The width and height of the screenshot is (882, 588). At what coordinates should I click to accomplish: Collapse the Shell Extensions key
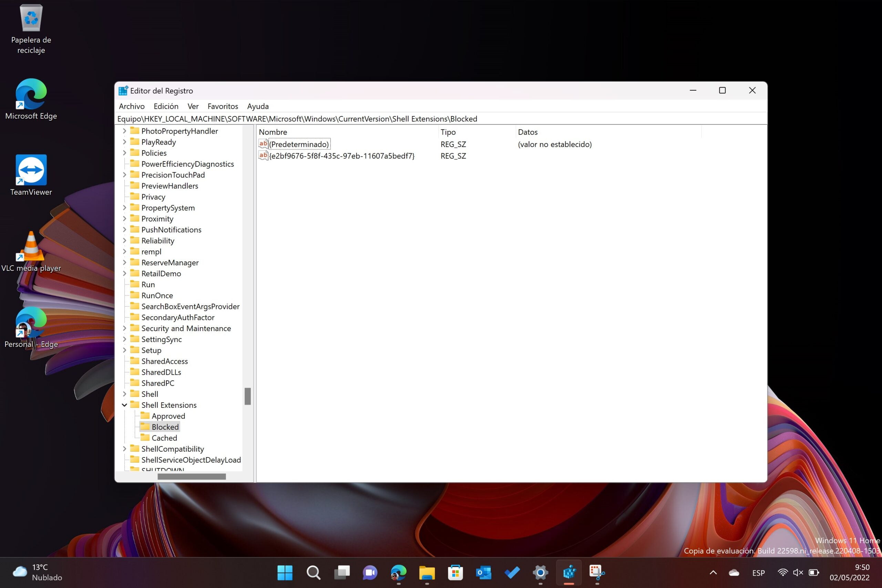point(124,405)
